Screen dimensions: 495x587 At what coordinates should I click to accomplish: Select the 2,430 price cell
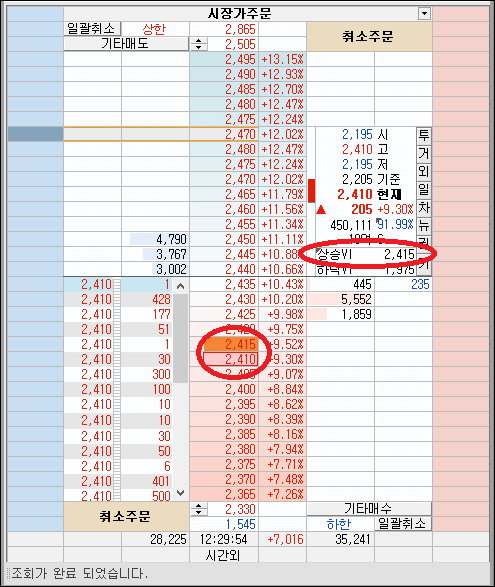pyautogui.click(x=224, y=299)
